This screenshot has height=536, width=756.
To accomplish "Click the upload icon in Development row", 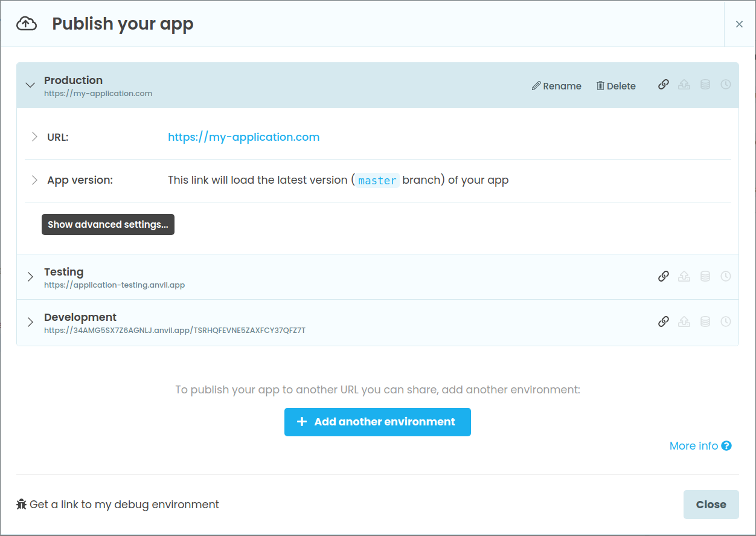I will click(x=684, y=321).
